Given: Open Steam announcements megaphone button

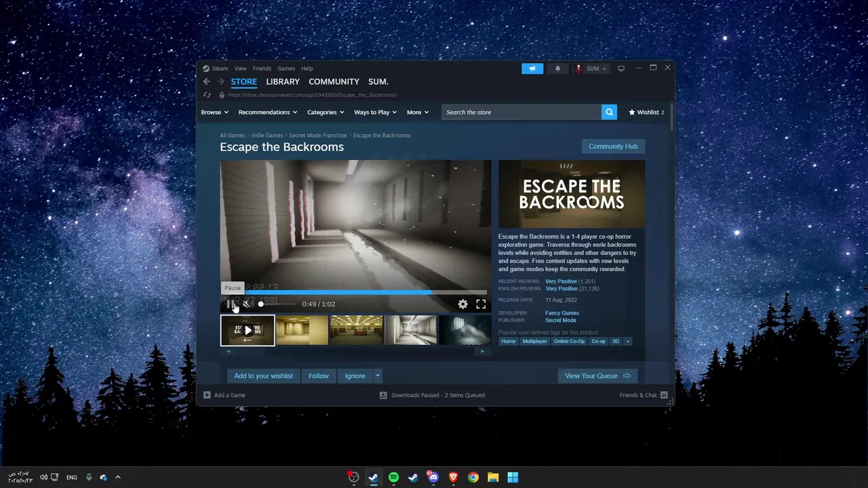Looking at the screenshot, I should click(532, 68).
